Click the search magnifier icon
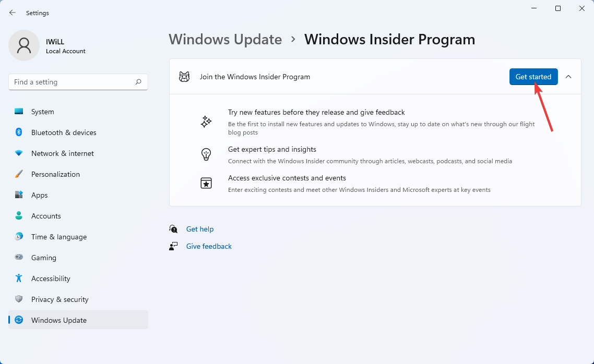The image size is (594, 364). point(138,82)
